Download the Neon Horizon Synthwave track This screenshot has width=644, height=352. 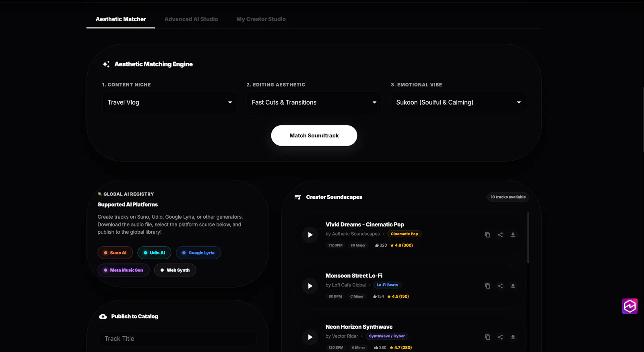pos(513,337)
